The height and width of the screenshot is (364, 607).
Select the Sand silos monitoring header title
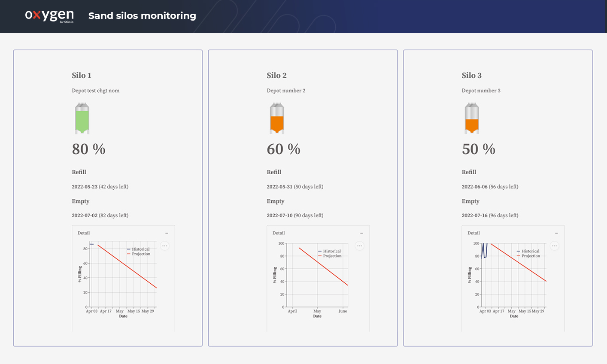(142, 15)
